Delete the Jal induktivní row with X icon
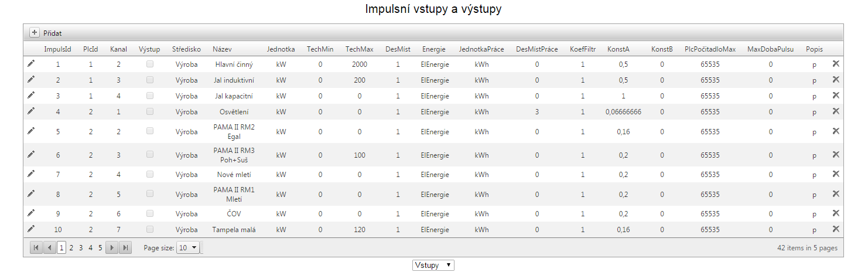Viewport: 868px width, 272px height. [x=836, y=80]
